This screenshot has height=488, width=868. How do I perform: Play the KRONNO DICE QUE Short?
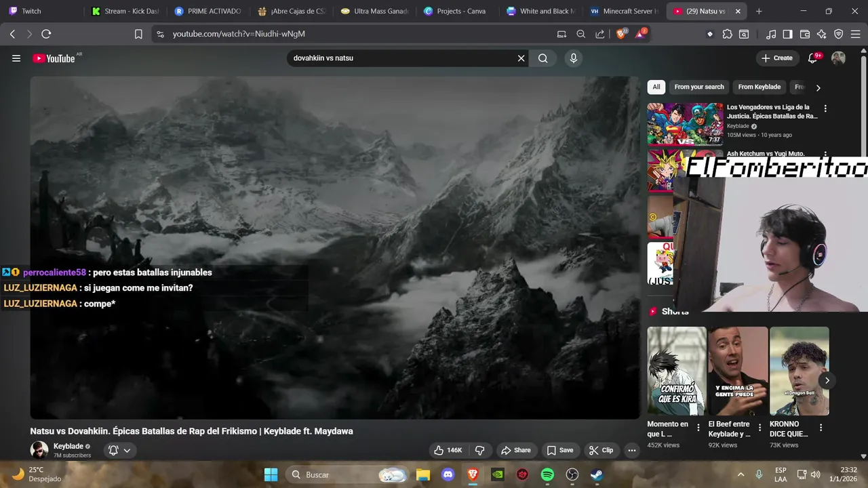(800, 371)
